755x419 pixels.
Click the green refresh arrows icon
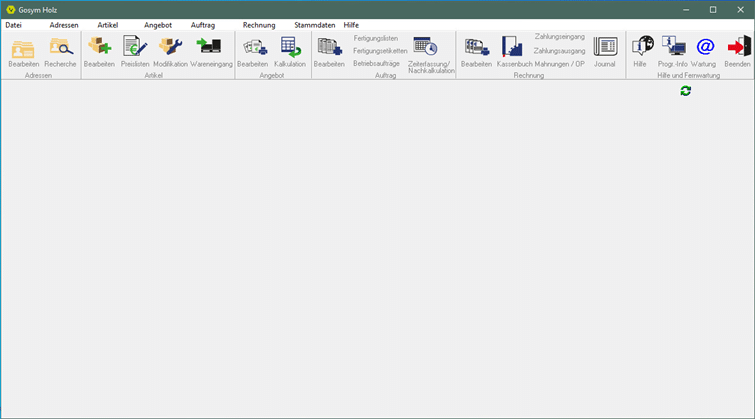coord(686,91)
